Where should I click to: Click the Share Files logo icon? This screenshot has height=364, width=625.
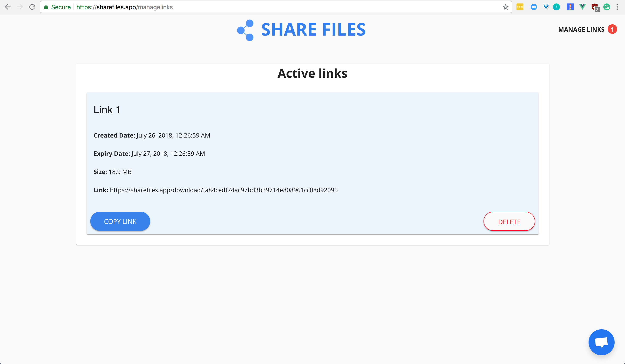point(245,30)
